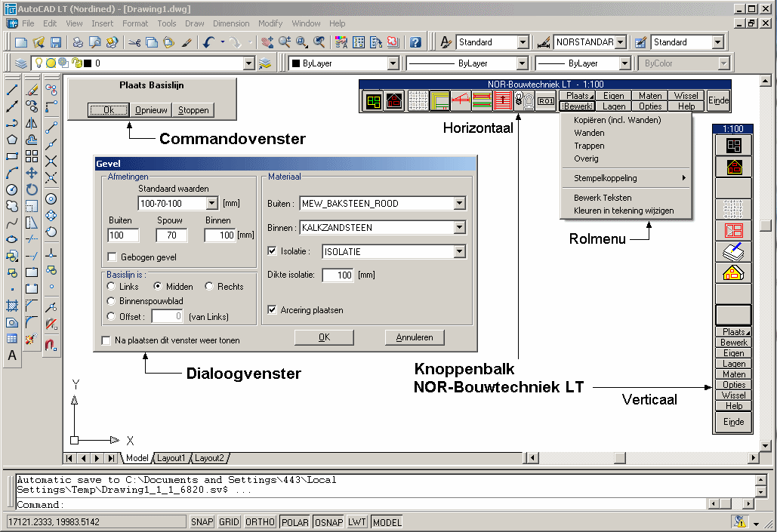This screenshot has height=532, width=777.
Task: Toggle ORTHO mode in status bar
Action: [x=261, y=521]
